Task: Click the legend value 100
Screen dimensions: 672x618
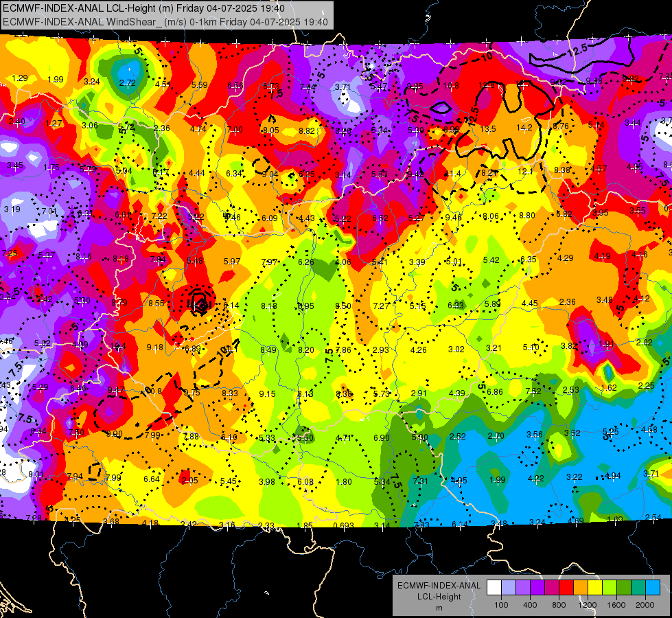Action: [x=501, y=605]
